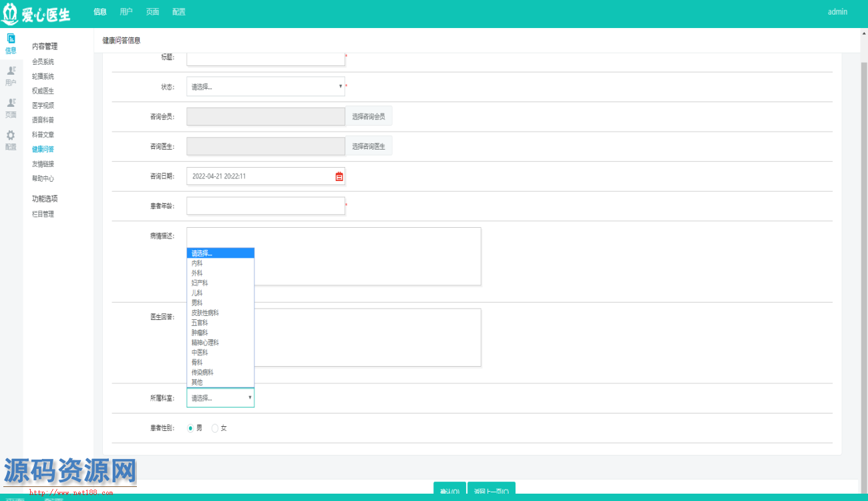The height and width of the screenshot is (501, 868).
Task: Switch to the 配置 top menu
Action: (x=178, y=12)
